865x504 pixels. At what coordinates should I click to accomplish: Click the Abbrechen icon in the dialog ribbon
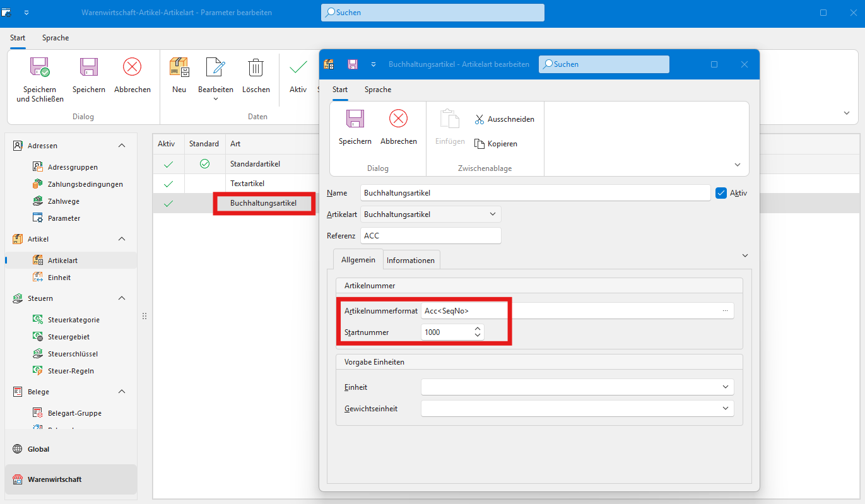coord(398,119)
